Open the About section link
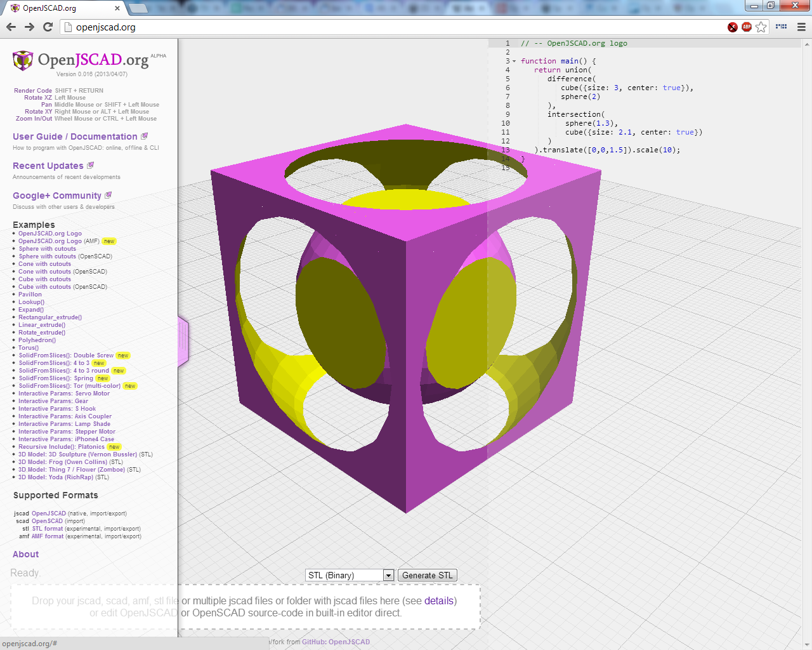The height and width of the screenshot is (650, 812). (x=26, y=554)
